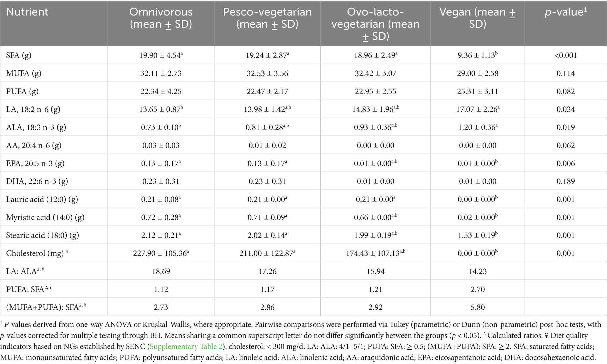
Task: Click the p-value 0.034 in LA row
Action: coord(566,109)
